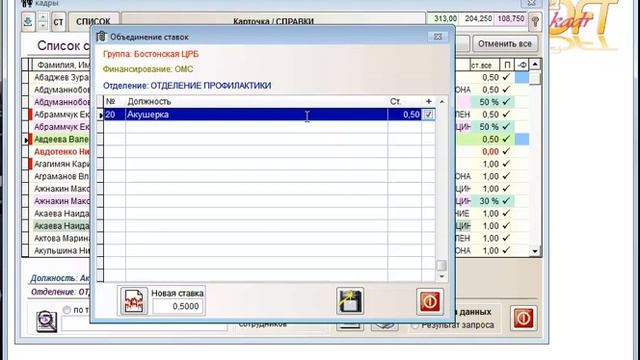Screen dimensions: 640x360
Task: Click lower arrow of stepper beside СТ button
Action: point(43,25)
